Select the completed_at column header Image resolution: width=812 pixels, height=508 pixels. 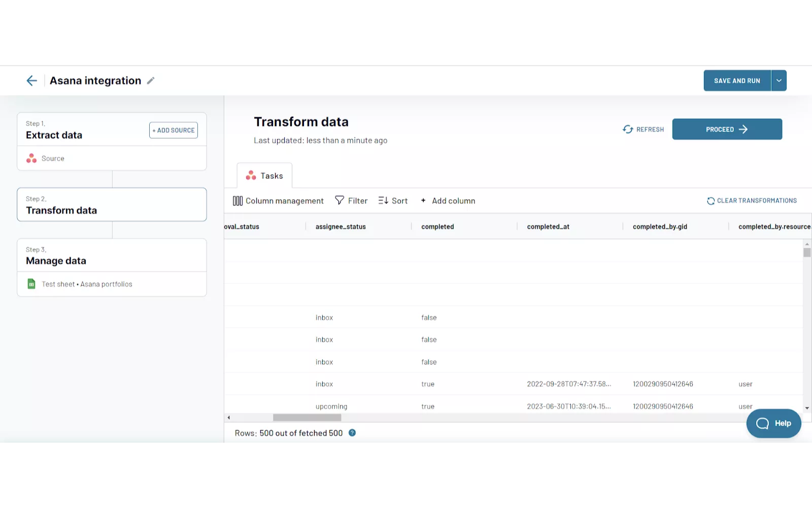548,227
